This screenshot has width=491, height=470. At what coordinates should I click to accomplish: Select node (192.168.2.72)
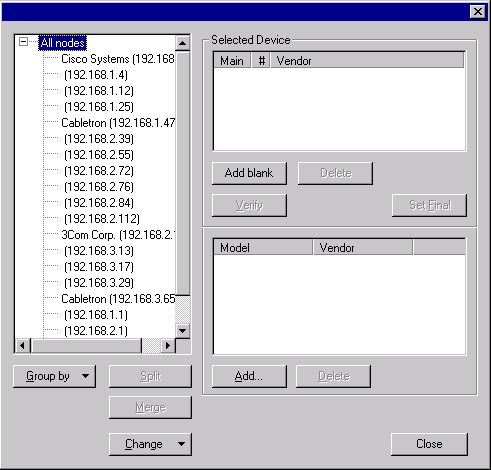(99, 171)
